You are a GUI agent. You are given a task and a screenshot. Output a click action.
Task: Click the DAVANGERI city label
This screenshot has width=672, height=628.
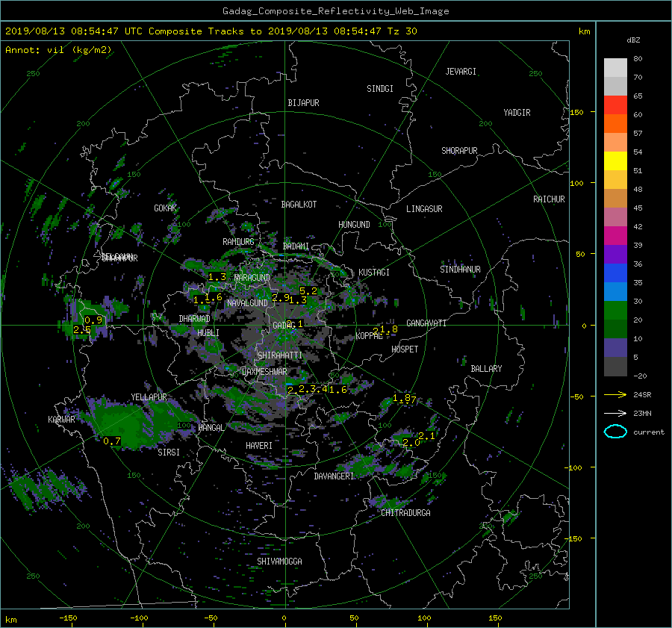pyautogui.click(x=334, y=476)
